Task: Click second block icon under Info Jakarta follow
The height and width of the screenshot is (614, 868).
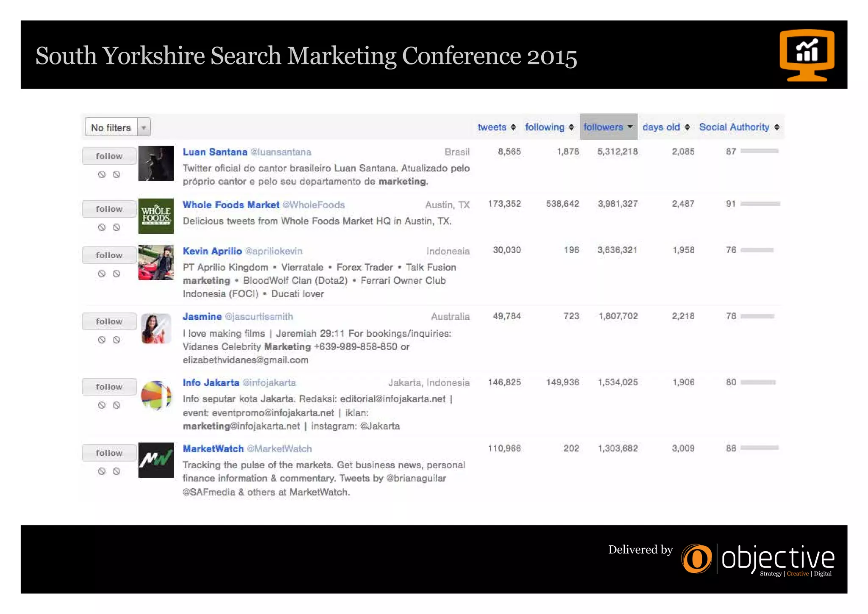Action: click(116, 405)
